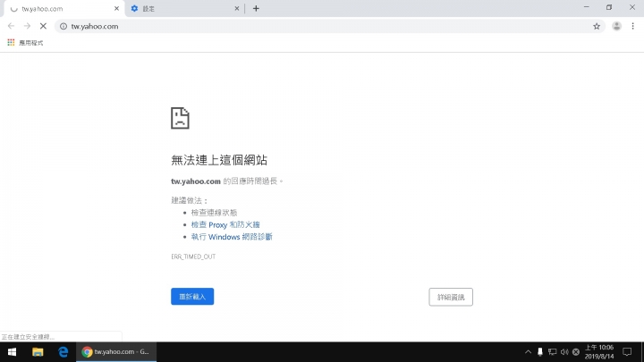
Task: Open the Chrome three-dot menu
Action: [633, 26]
